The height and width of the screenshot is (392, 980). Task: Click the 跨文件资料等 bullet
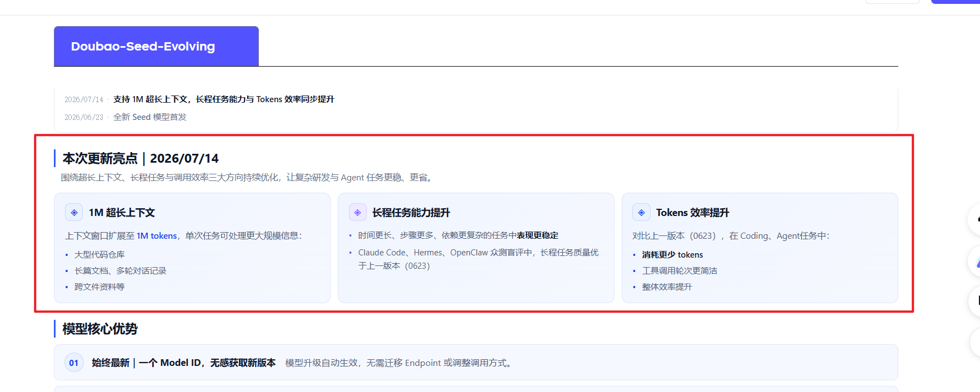point(99,287)
